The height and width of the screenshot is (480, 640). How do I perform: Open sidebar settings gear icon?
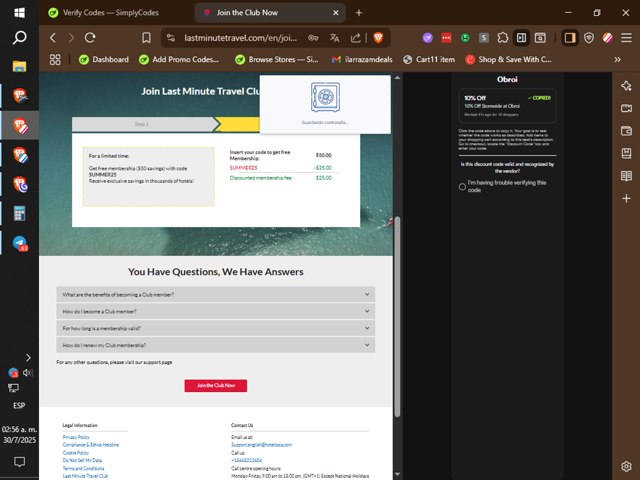coord(626,466)
